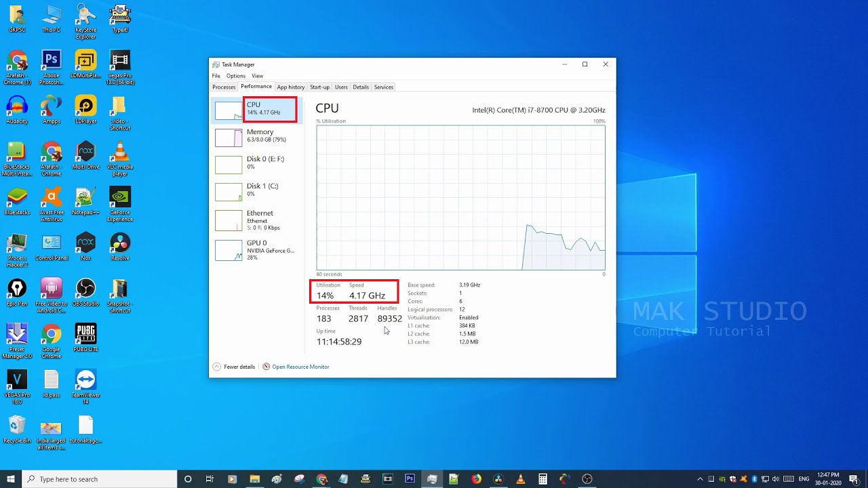Switch to Processes tab
This screenshot has width=868, height=488.
pos(224,87)
